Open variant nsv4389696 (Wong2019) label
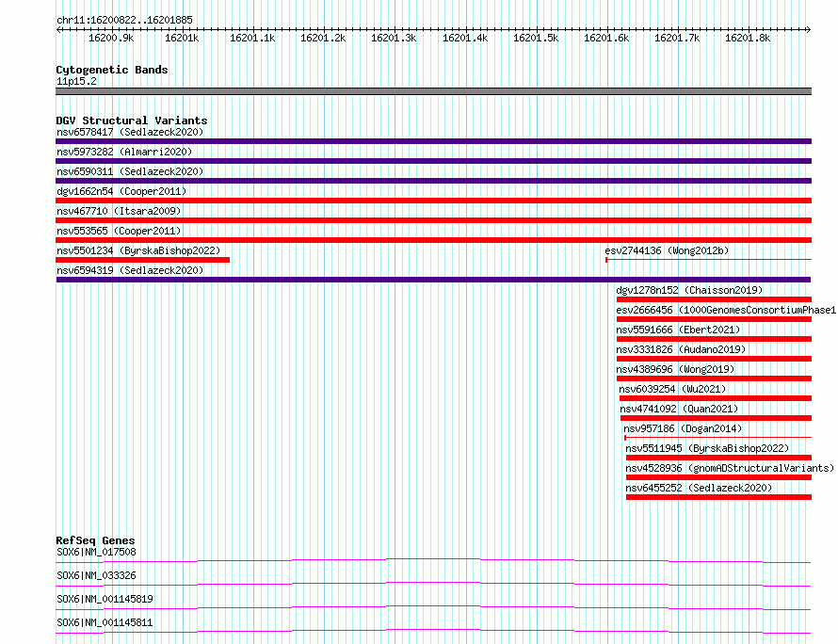The height and width of the screenshot is (644, 838). tap(675, 369)
